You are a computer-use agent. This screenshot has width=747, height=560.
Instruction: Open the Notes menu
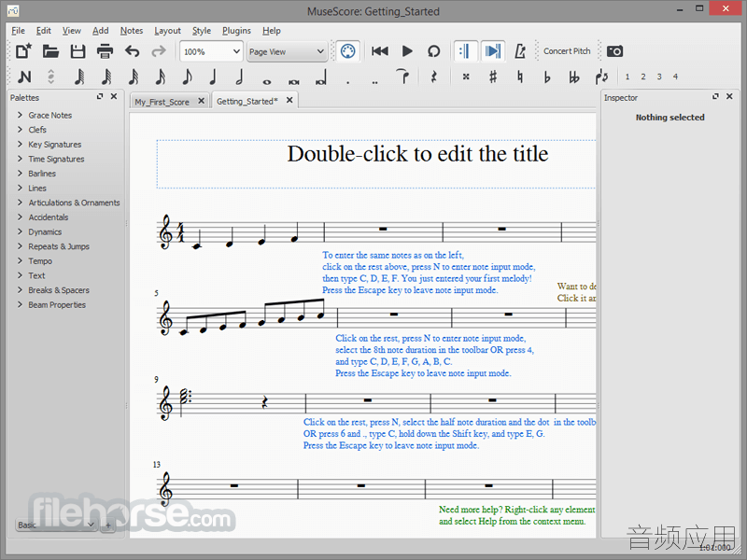(132, 31)
